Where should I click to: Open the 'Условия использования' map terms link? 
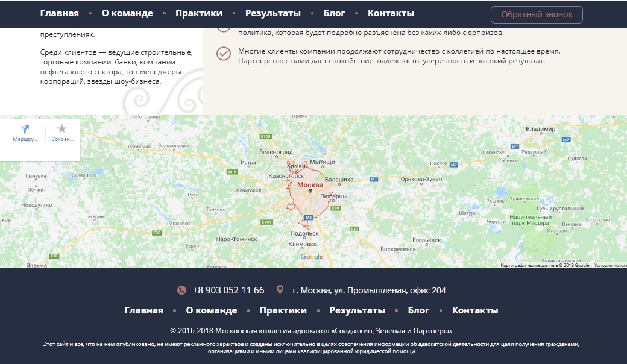[611, 265]
